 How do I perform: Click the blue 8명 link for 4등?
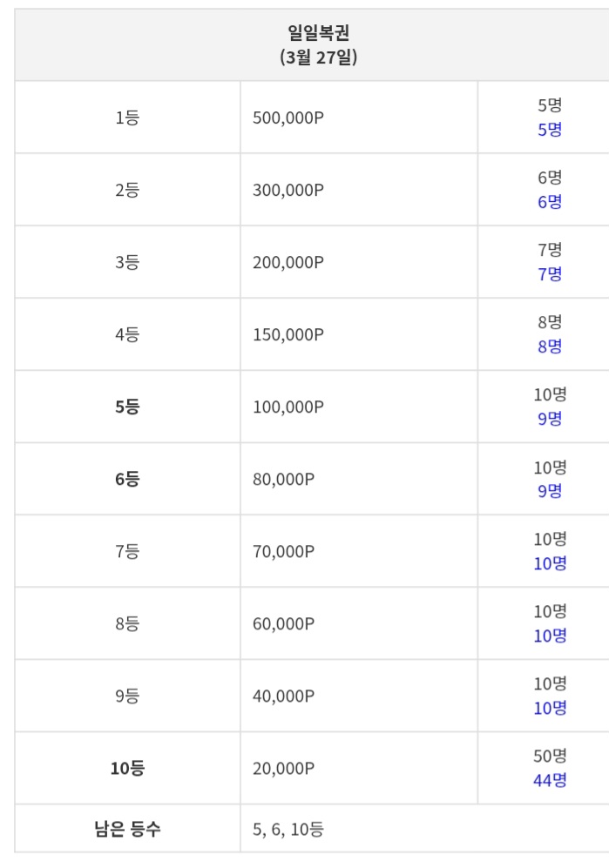click(x=550, y=347)
